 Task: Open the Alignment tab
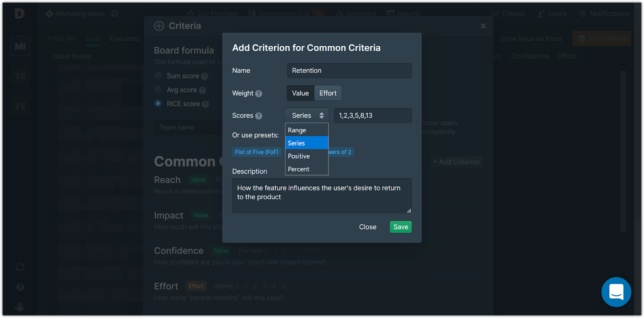356,14
